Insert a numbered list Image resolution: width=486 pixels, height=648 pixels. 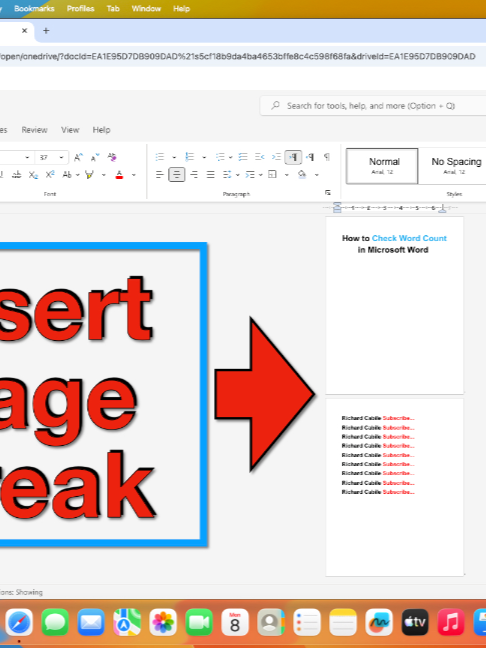(x=190, y=157)
